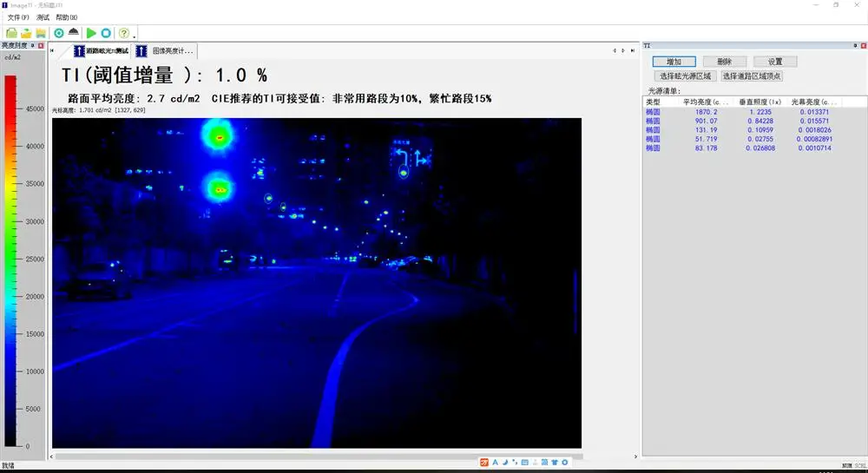The width and height of the screenshot is (868, 473).
Task: Click the input method keyboard icon
Action: point(525,462)
